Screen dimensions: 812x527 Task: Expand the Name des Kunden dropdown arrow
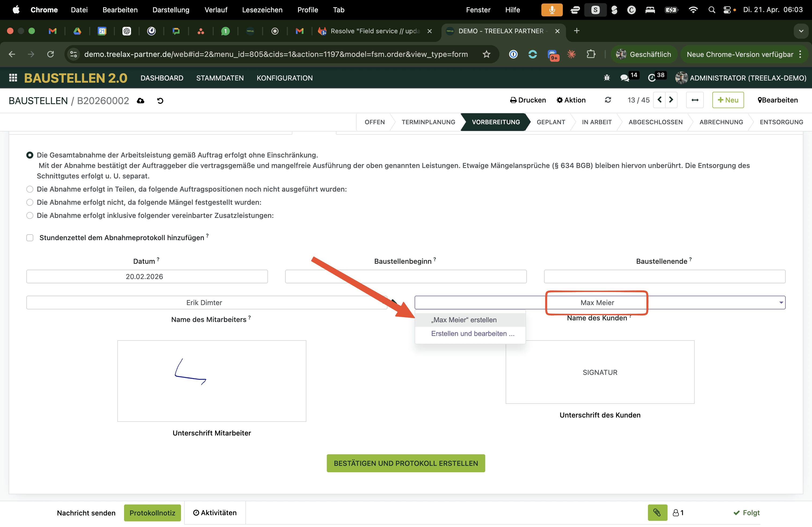point(781,303)
